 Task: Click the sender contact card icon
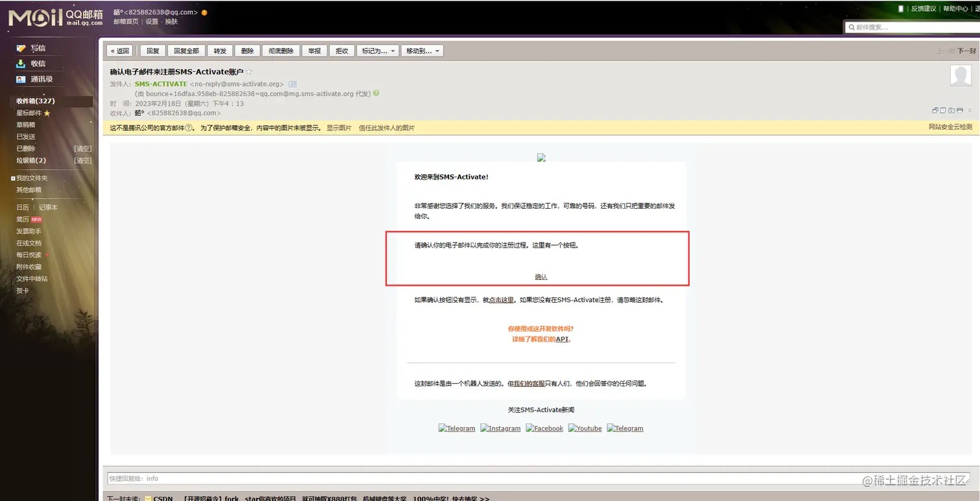292,84
